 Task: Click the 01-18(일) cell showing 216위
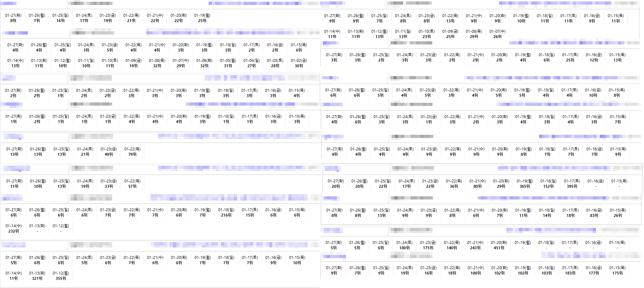point(226,212)
